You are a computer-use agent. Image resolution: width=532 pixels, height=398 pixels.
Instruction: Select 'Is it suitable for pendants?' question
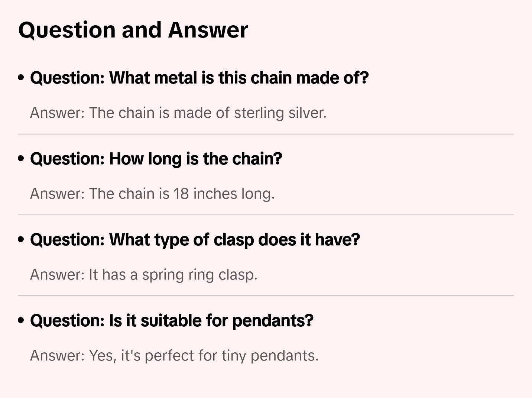pyautogui.click(x=172, y=321)
